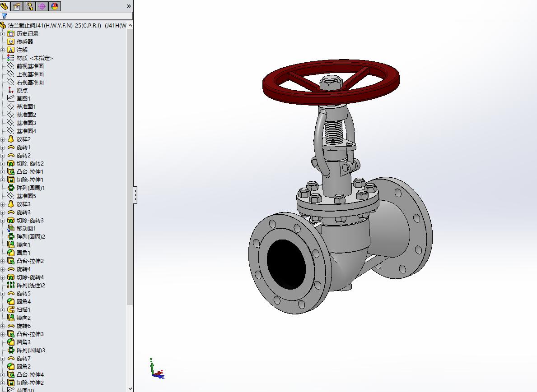Select the 圆角4 fillet icon

[11, 301]
